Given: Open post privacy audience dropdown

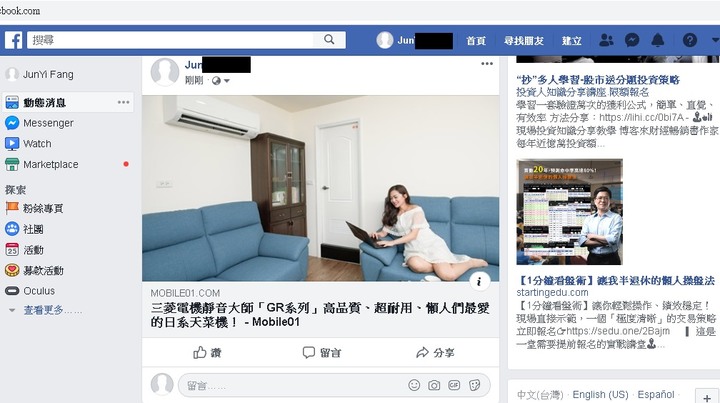Looking at the screenshot, I should 220,81.
